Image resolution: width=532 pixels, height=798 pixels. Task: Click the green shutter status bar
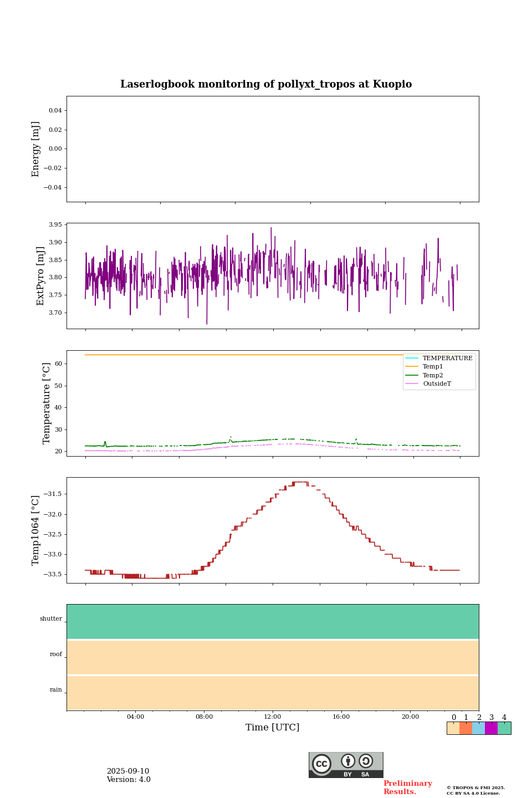(273, 622)
